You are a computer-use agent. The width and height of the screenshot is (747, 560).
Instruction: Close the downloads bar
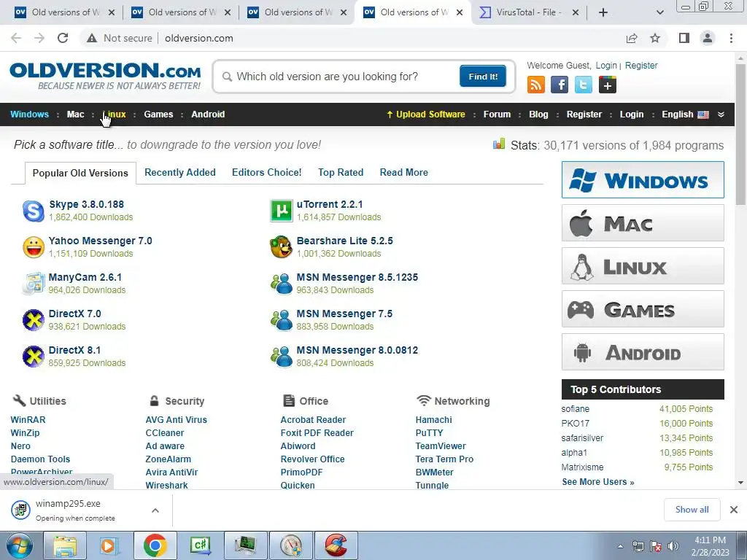click(734, 510)
